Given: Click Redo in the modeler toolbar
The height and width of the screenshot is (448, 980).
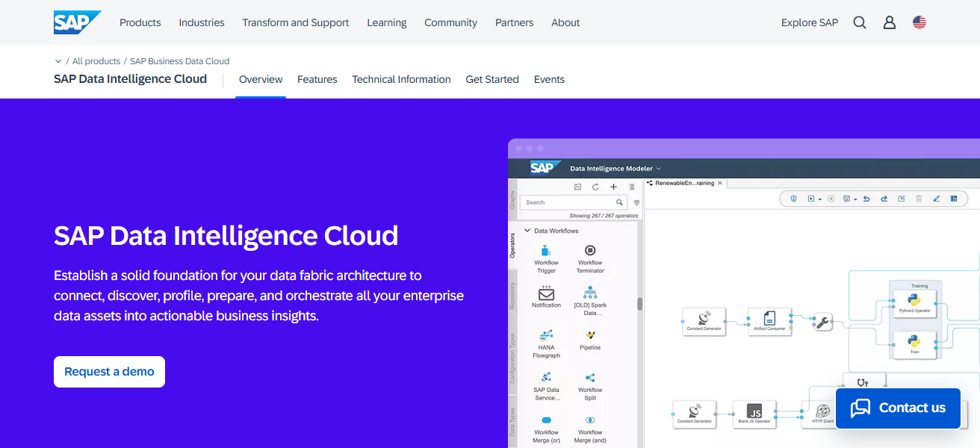Looking at the screenshot, I should click(x=884, y=199).
